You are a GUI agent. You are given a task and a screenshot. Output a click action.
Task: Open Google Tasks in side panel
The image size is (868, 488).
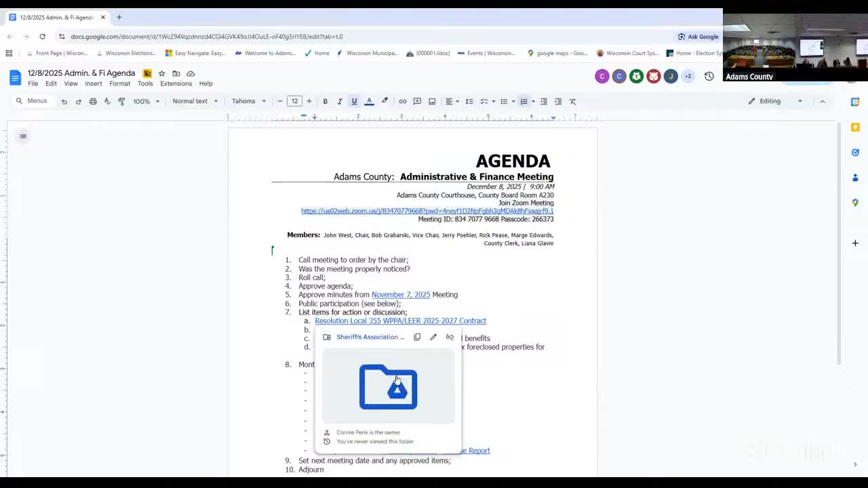(855, 152)
